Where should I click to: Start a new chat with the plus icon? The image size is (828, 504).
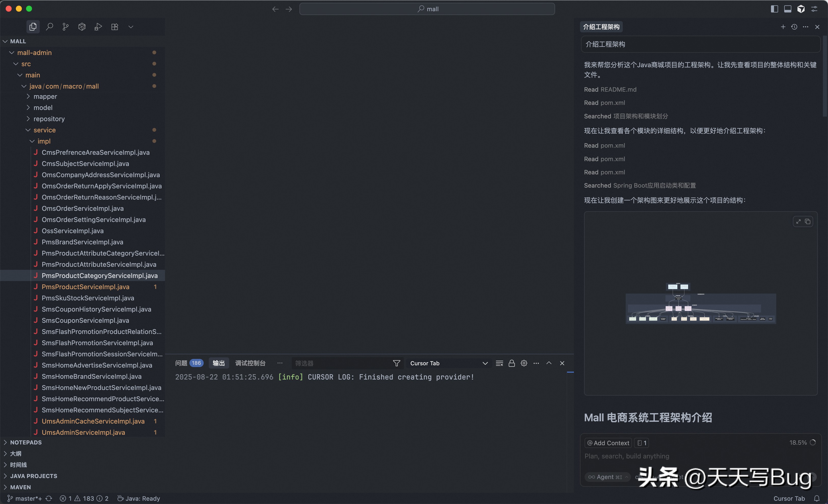click(x=783, y=27)
